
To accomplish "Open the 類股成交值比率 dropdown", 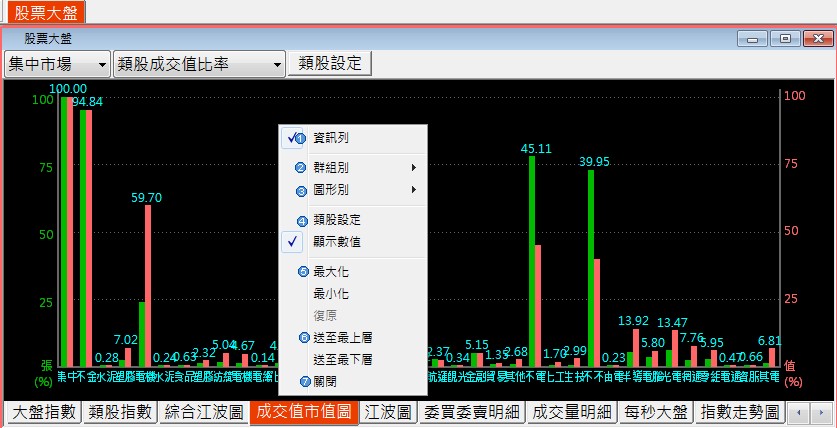I will pyautogui.click(x=200, y=64).
